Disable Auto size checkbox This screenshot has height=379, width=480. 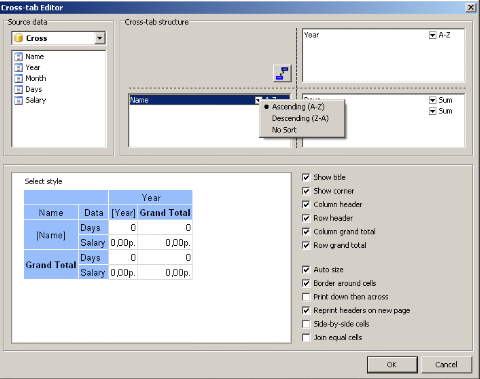click(306, 270)
